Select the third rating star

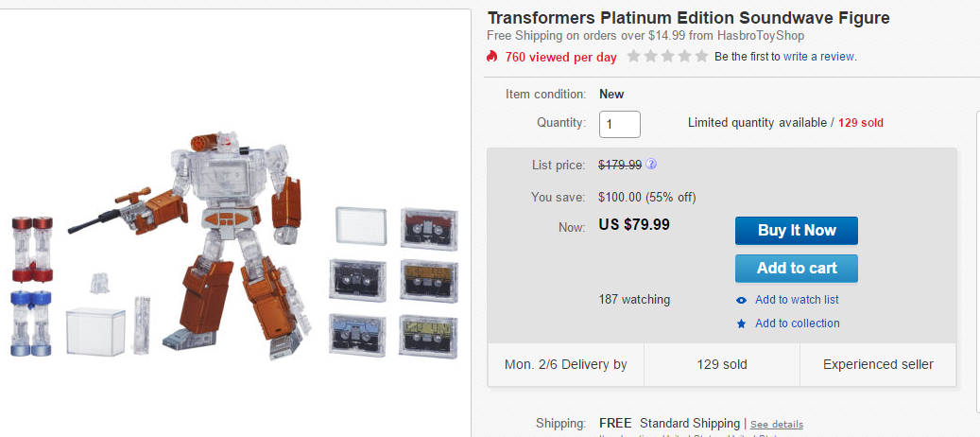(x=668, y=57)
